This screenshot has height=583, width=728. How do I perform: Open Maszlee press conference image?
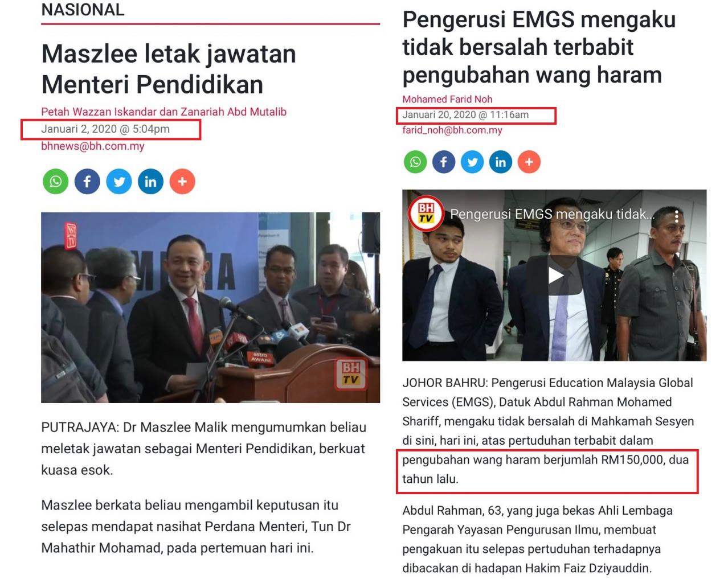click(210, 307)
